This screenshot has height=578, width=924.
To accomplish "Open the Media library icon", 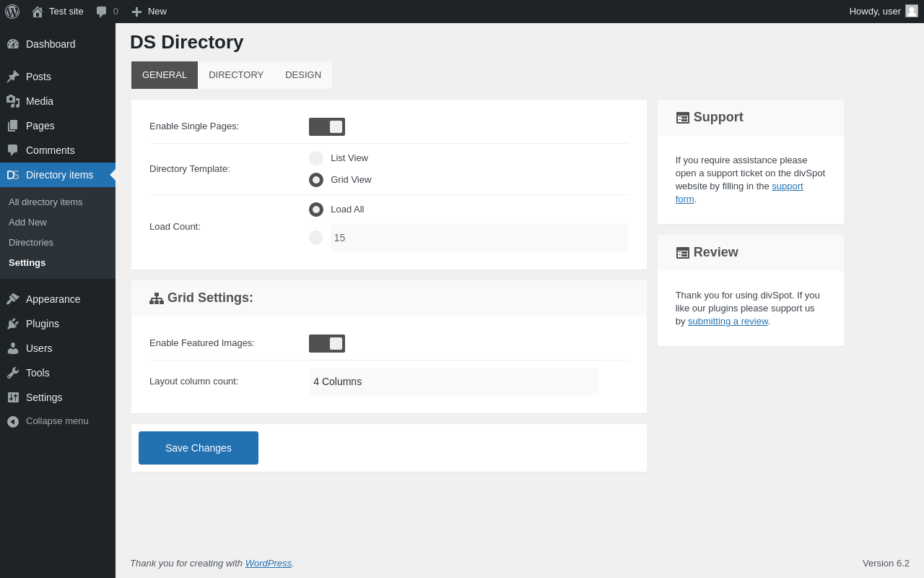I will pyautogui.click(x=13, y=101).
